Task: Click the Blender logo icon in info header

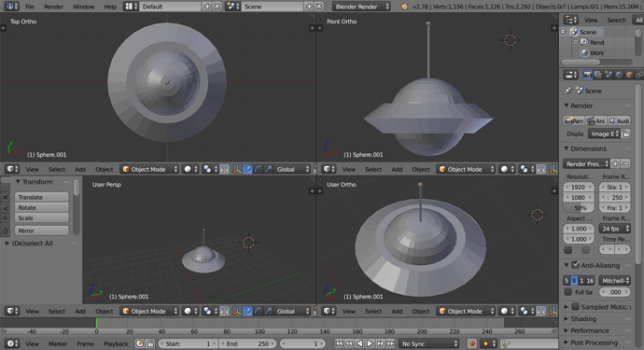Action: point(404,7)
